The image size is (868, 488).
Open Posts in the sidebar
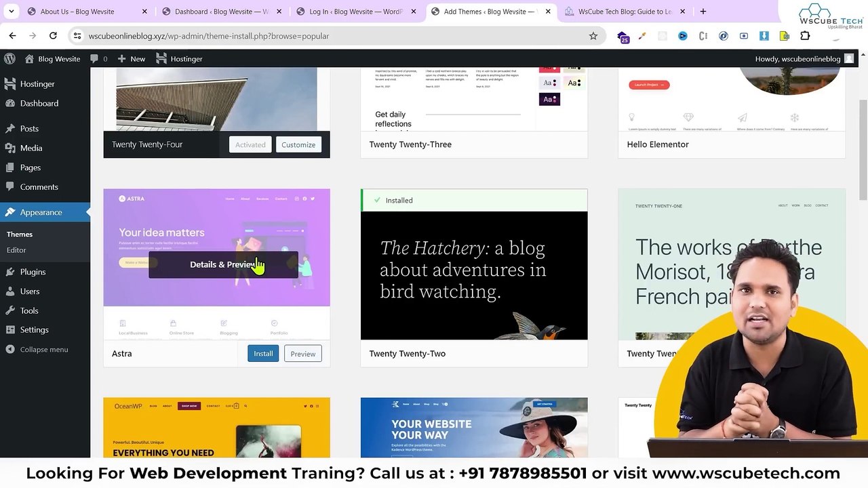click(45, 129)
